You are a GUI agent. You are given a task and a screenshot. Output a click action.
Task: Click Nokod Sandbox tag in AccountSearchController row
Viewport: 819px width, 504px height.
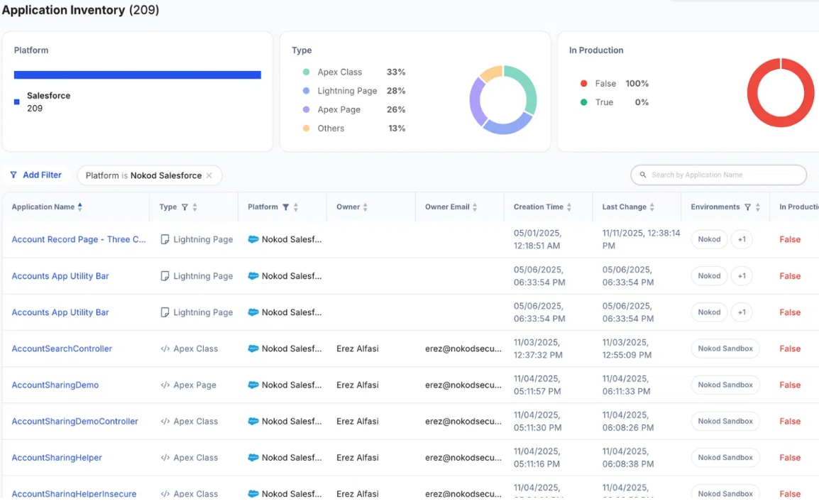[x=725, y=349]
